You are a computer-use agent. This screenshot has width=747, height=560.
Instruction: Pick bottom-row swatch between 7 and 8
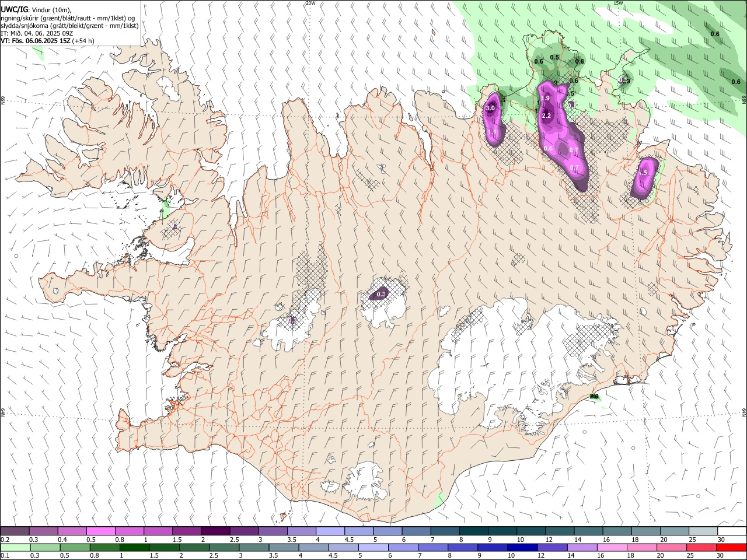point(433,547)
